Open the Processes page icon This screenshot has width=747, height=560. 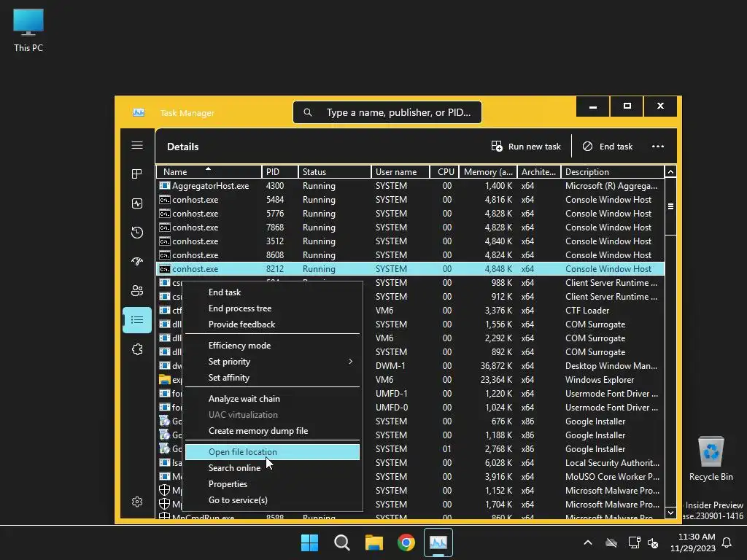tap(137, 174)
